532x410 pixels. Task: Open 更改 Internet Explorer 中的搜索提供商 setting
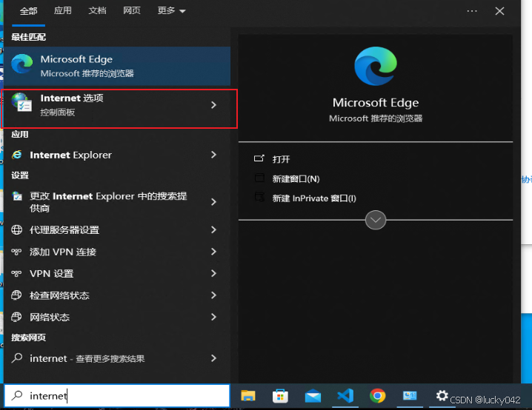click(117, 202)
